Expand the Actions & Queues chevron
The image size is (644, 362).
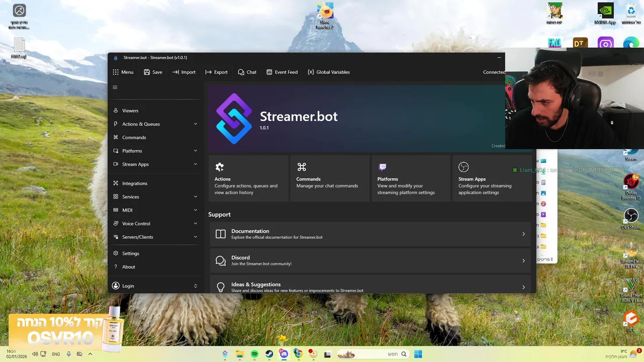[x=196, y=124]
